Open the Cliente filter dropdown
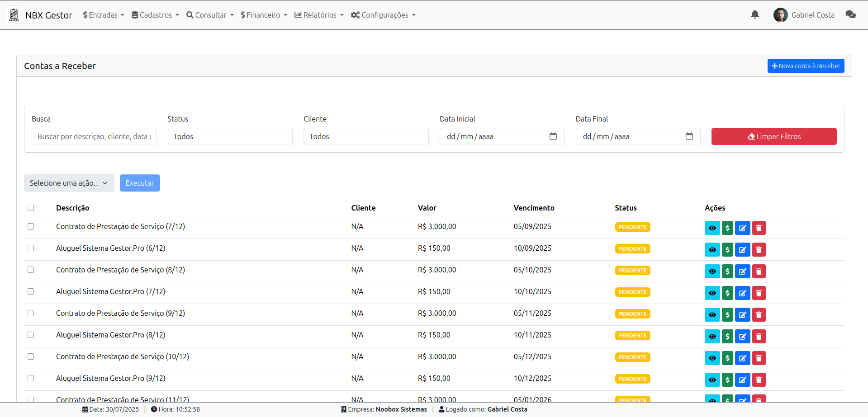 click(365, 136)
